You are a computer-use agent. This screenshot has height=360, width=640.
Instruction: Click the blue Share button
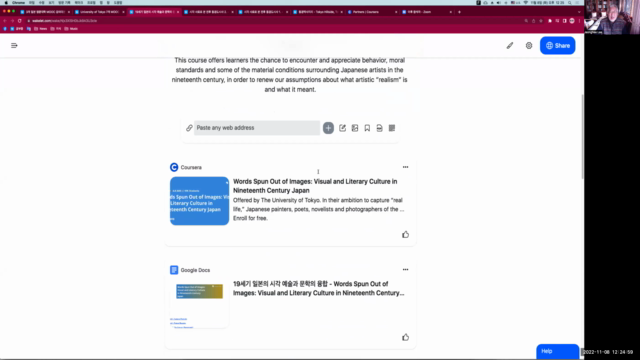coord(558,46)
